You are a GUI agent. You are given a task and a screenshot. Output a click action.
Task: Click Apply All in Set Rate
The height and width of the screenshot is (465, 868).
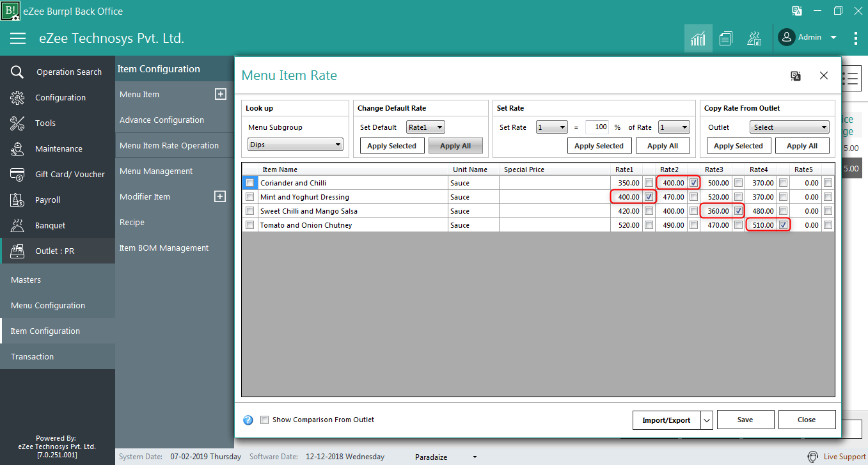click(663, 146)
